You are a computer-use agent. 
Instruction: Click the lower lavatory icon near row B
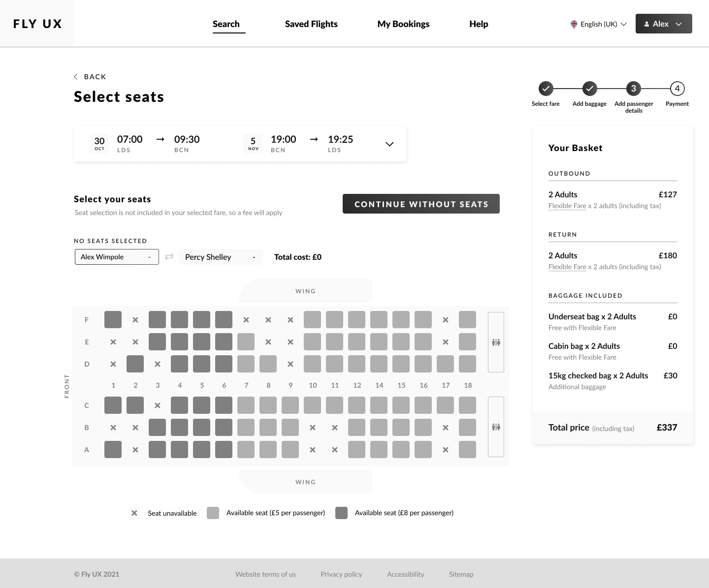click(x=496, y=427)
